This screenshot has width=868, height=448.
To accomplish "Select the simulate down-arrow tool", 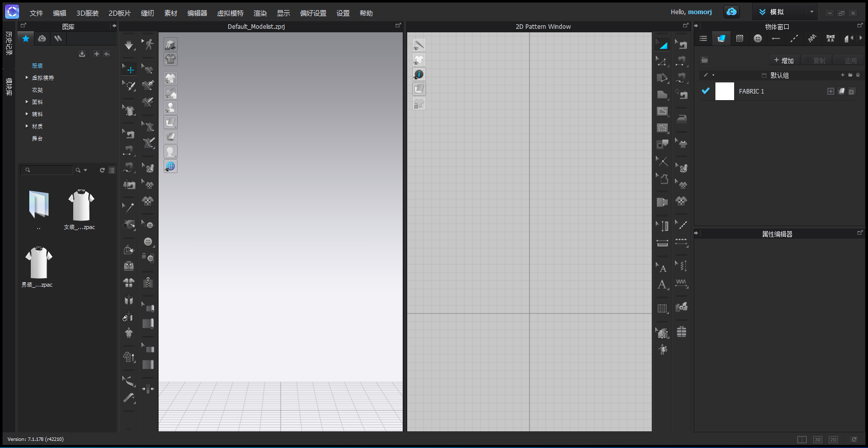I will (x=129, y=46).
